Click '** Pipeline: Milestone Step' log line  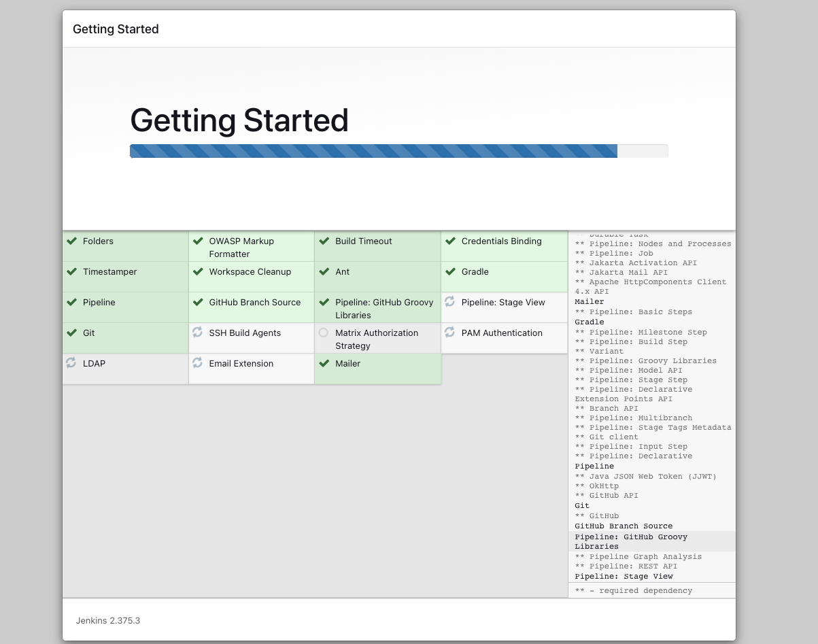[x=641, y=332]
